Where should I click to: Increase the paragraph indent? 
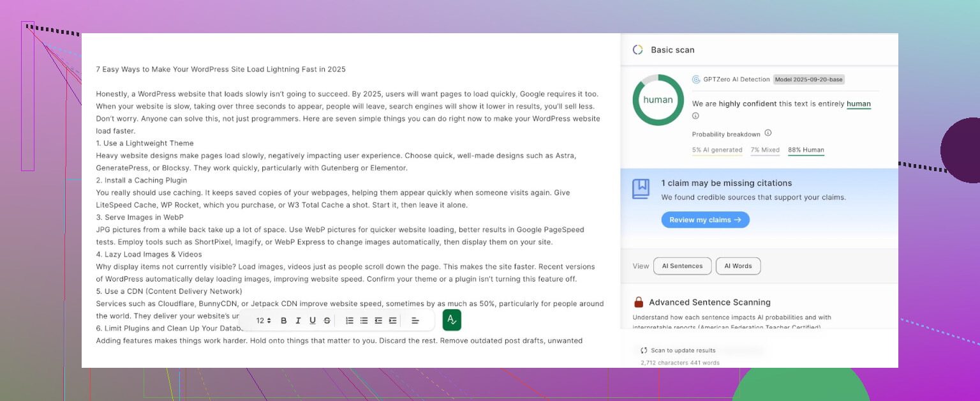(393, 321)
